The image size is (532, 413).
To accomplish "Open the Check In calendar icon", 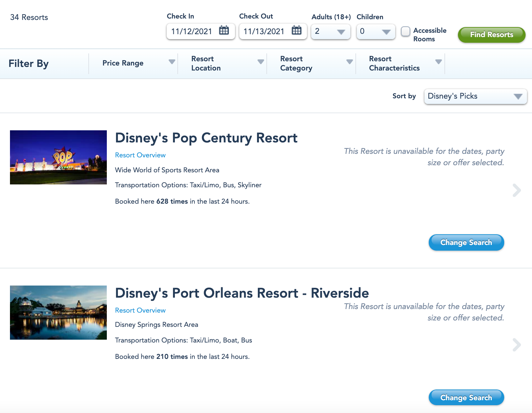I will coord(224,31).
